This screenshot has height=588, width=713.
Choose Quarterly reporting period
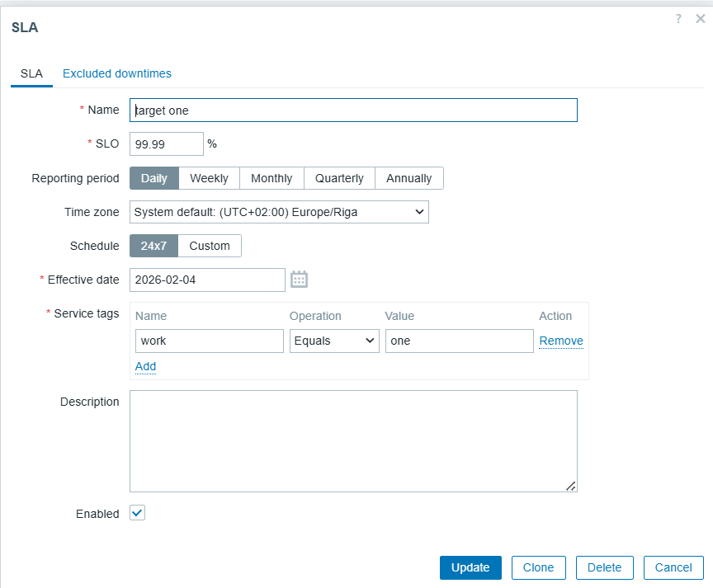(339, 178)
